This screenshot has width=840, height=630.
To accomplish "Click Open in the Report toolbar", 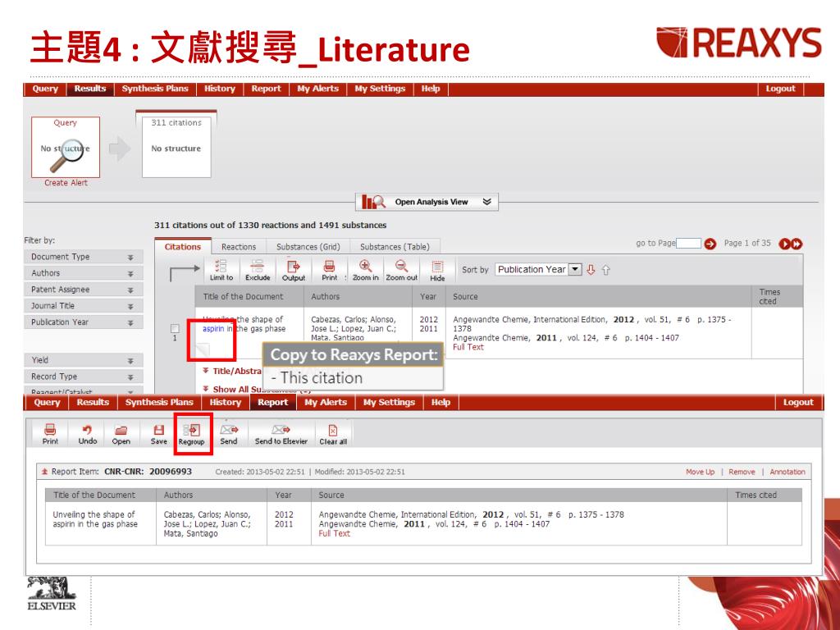I will [121, 434].
